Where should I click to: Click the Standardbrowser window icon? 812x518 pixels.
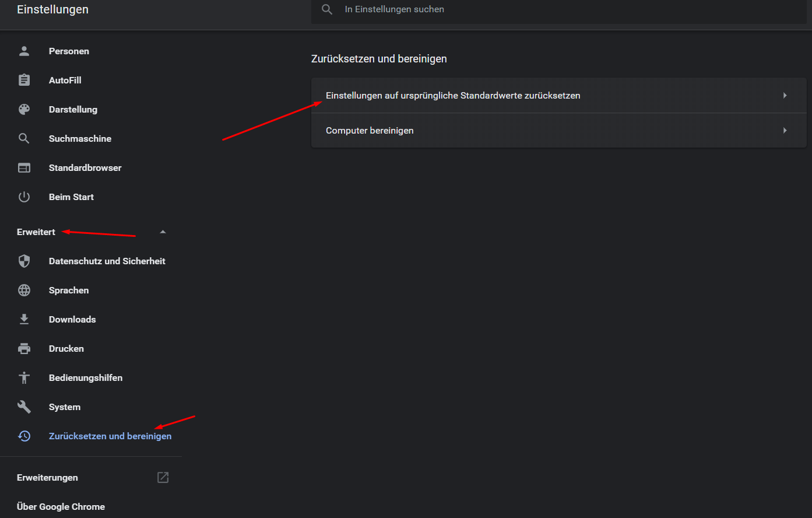[24, 167]
